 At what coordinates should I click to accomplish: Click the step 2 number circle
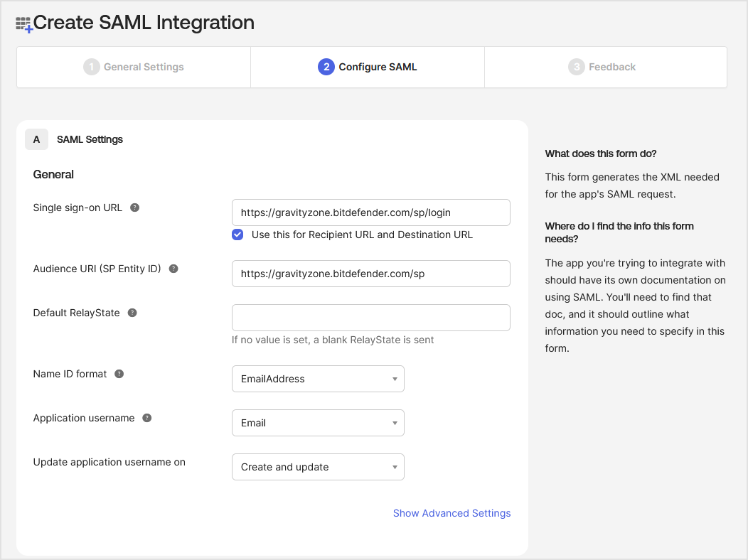point(326,67)
